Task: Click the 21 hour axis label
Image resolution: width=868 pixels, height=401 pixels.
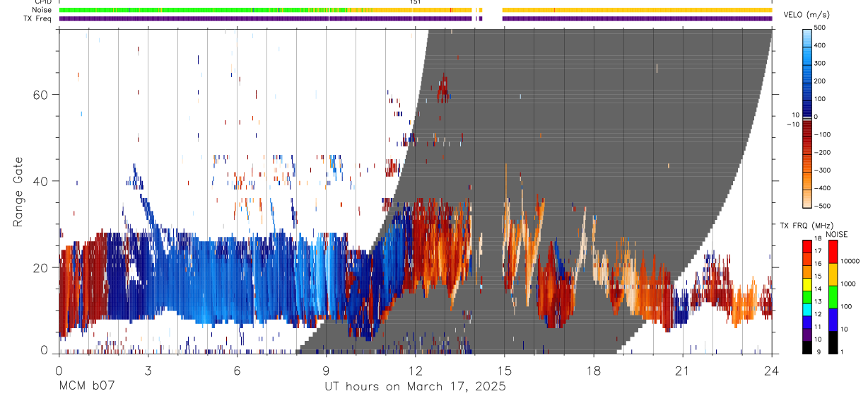Action: coord(683,370)
